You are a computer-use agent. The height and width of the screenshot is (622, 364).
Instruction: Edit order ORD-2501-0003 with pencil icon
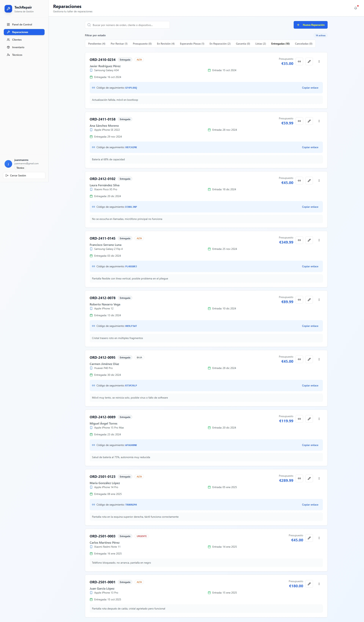coord(309,538)
